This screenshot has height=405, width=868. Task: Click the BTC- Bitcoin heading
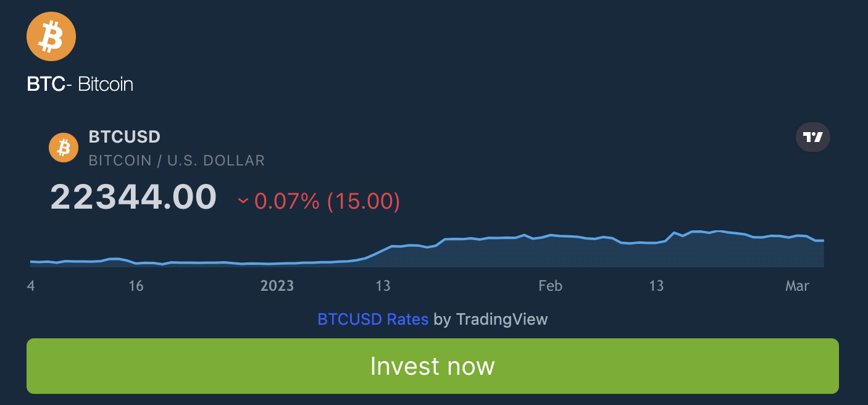tap(80, 84)
